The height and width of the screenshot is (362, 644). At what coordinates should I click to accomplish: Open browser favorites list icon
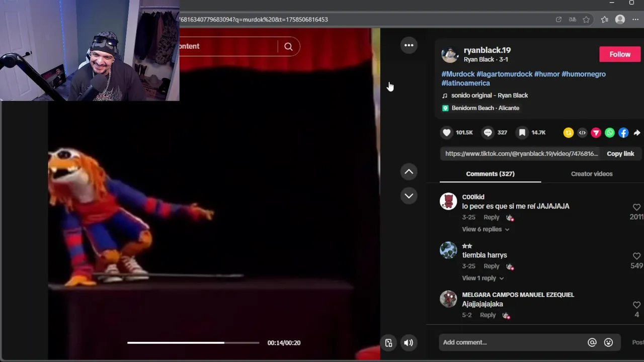point(605,20)
